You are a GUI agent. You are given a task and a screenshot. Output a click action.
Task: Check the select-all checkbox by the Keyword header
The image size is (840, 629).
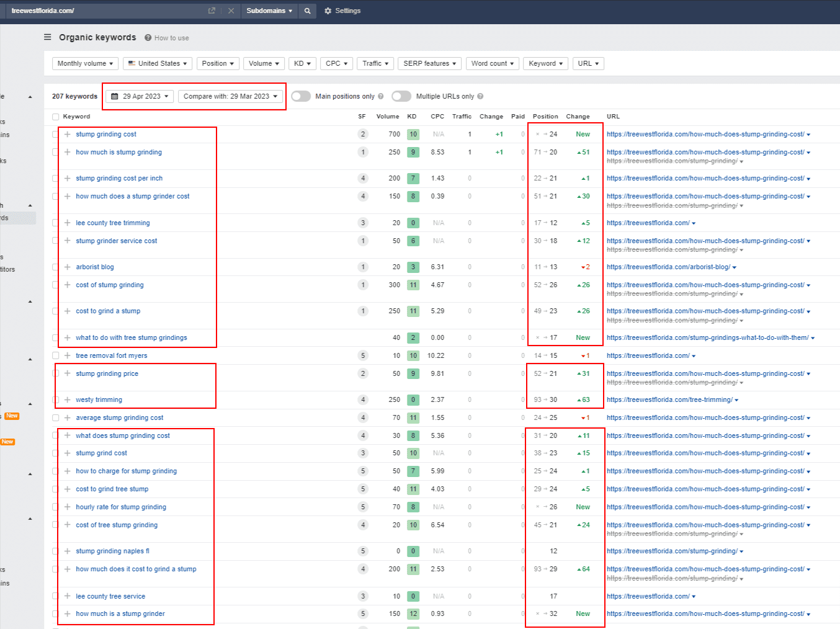pos(56,117)
